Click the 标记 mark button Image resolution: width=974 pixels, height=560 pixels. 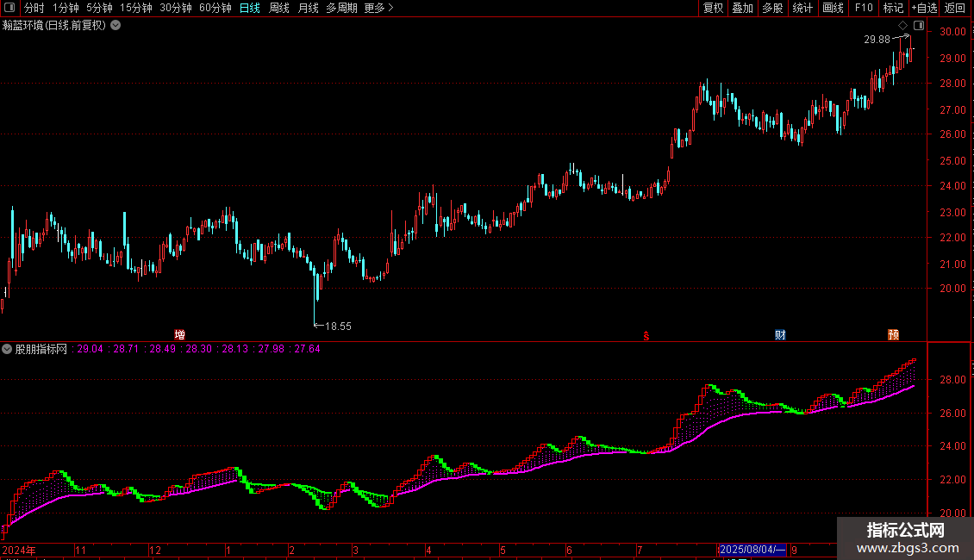pos(893,8)
